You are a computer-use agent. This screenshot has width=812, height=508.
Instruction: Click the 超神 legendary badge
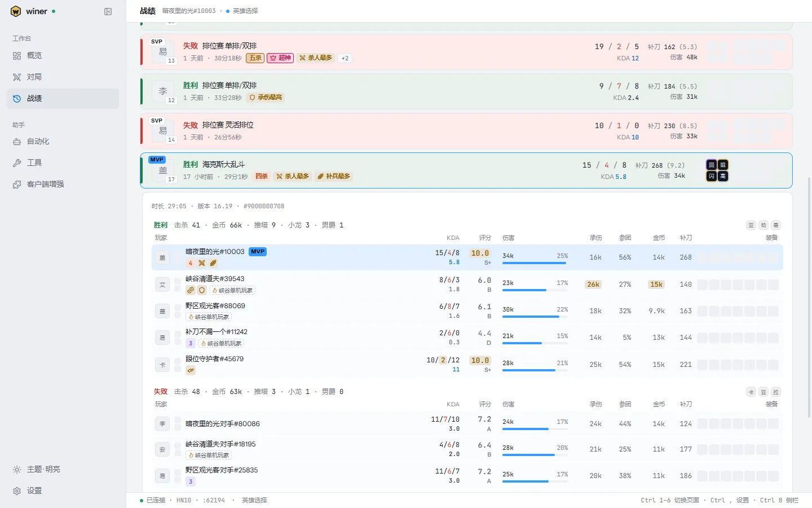[x=280, y=58]
